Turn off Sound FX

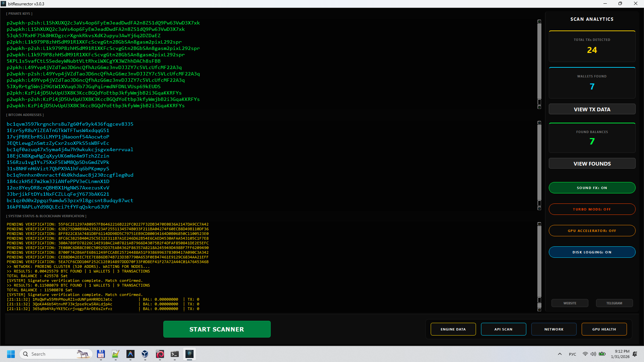click(592, 188)
